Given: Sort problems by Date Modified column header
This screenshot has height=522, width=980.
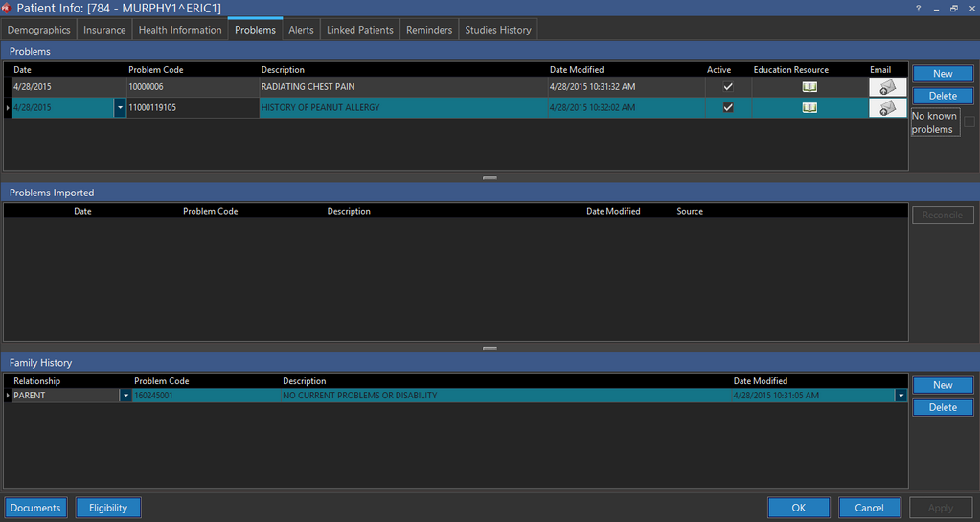Looking at the screenshot, I should point(577,70).
